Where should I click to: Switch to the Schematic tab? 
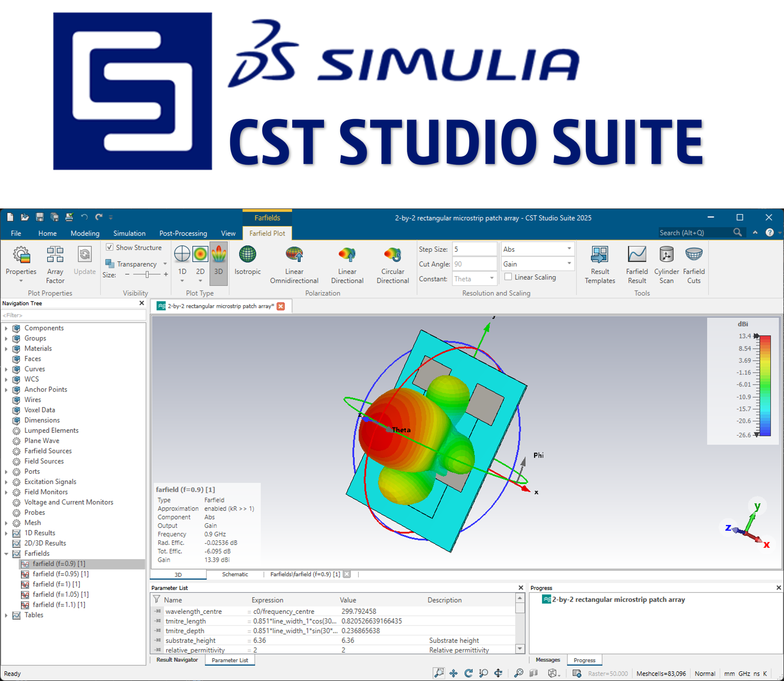pos(235,574)
